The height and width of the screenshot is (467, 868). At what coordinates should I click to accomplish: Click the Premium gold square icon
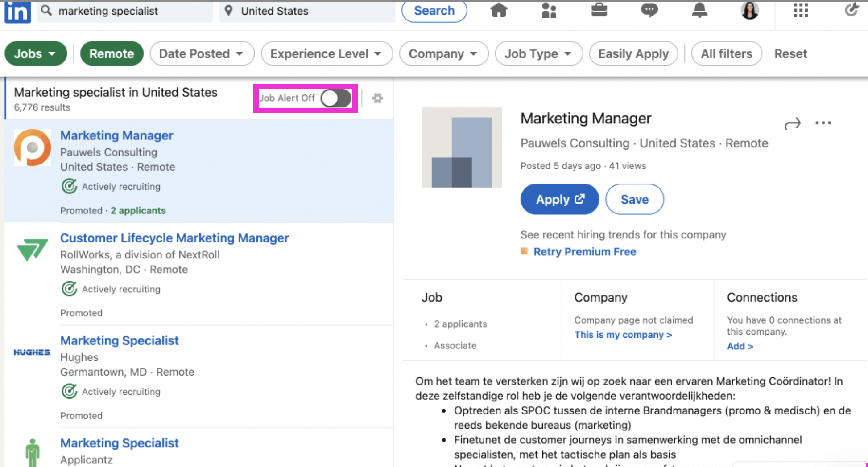pyautogui.click(x=525, y=251)
